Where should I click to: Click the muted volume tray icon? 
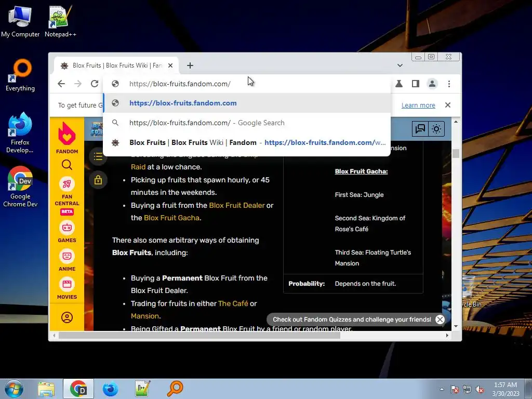(x=480, y=389)
